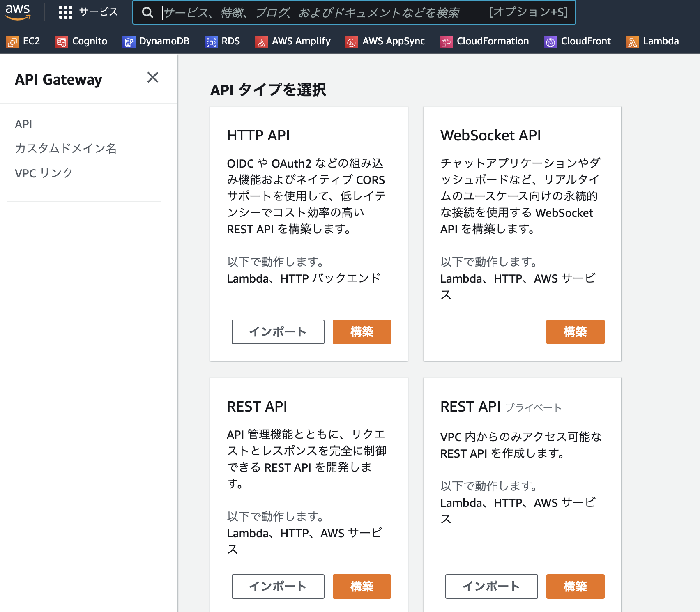The height and width of the screenshot is (612, 700).
Task: Open カスタムドメイン名 in the sidebar
Action: coord(66,149)
